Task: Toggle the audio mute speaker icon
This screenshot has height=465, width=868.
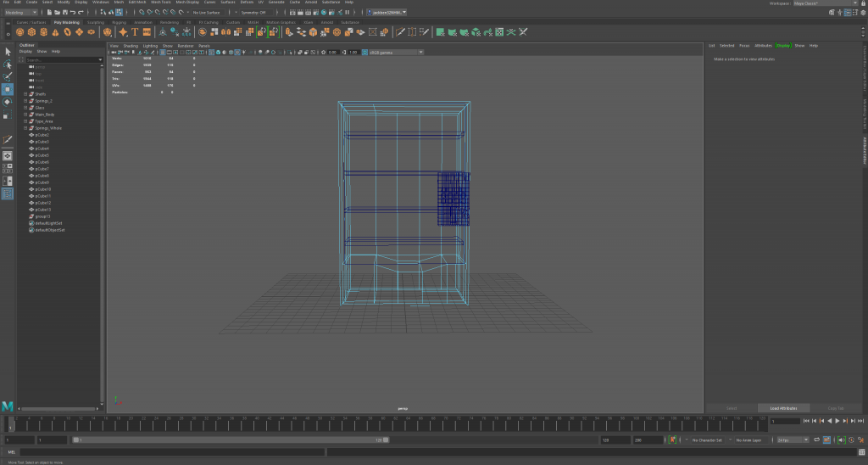Action: 840,440
